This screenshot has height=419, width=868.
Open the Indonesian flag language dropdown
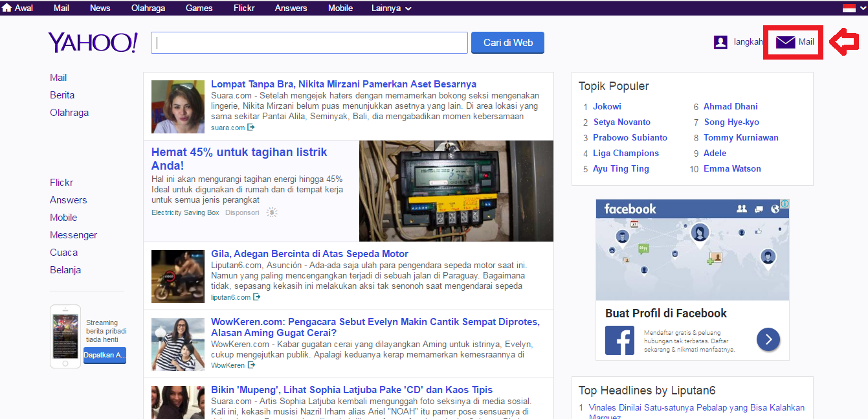coord(850,8)
